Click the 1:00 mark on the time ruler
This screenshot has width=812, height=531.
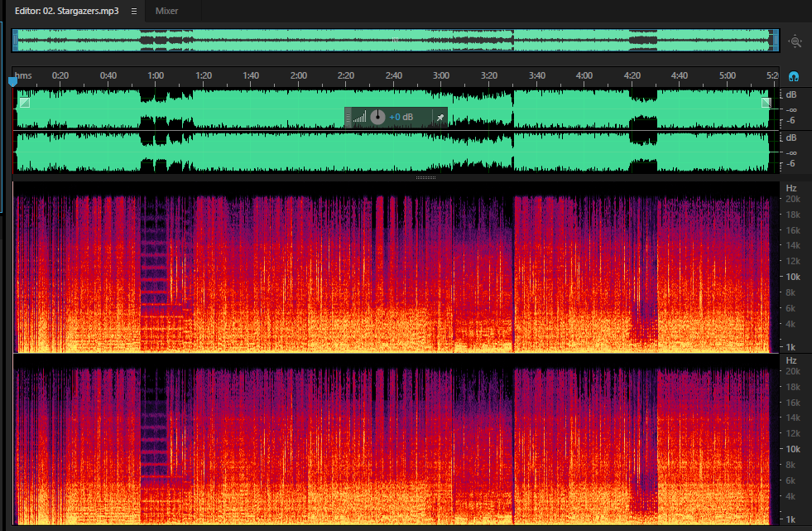[x=156, y=75]
